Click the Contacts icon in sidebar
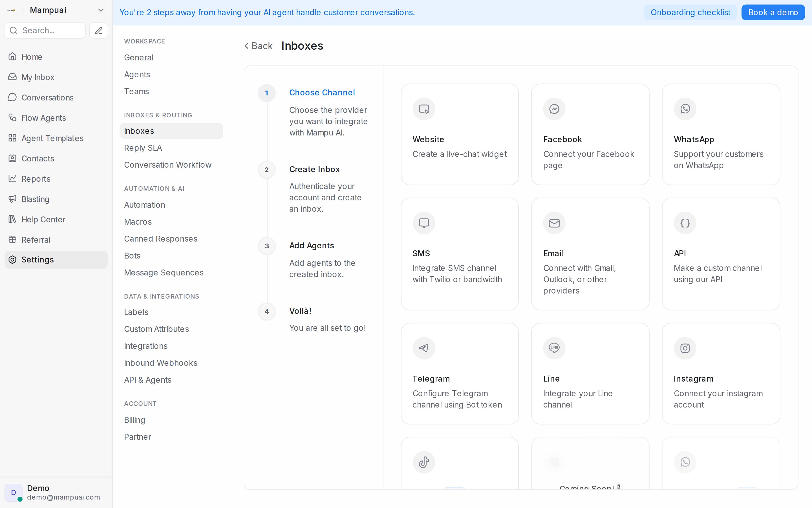Image resolution: width=812 pixels, height=508 pixels. pos(12,159)
